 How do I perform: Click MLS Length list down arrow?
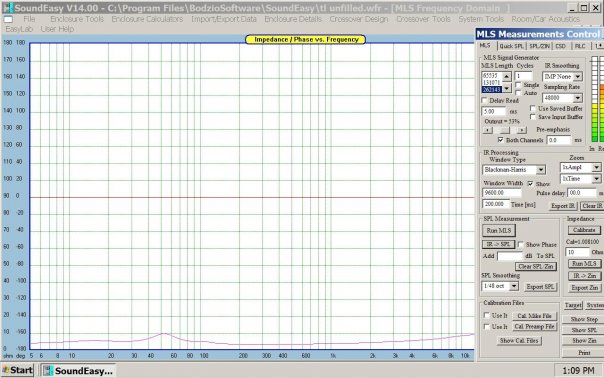(507, 89)
